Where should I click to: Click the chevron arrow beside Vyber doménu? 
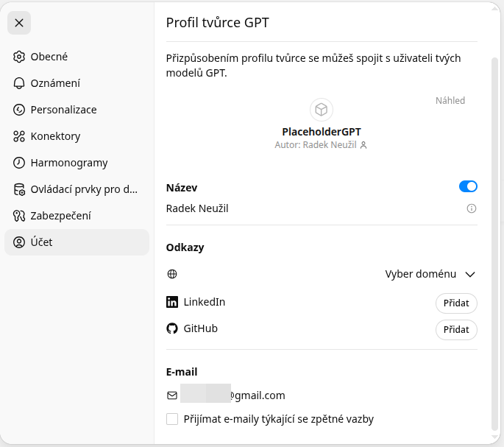[x=470, y=274]
